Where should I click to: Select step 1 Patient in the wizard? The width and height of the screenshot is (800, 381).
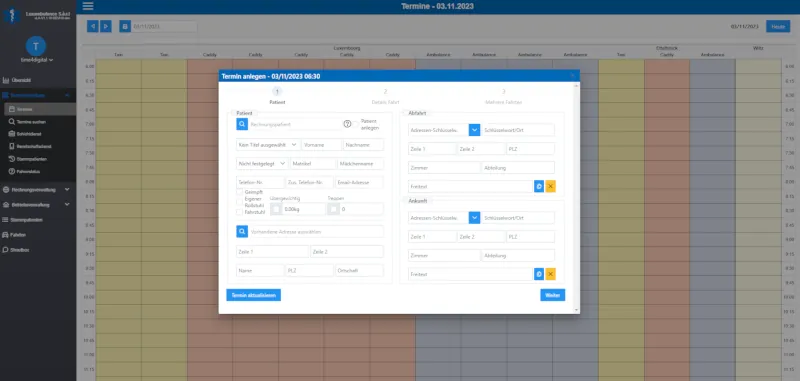277,95
